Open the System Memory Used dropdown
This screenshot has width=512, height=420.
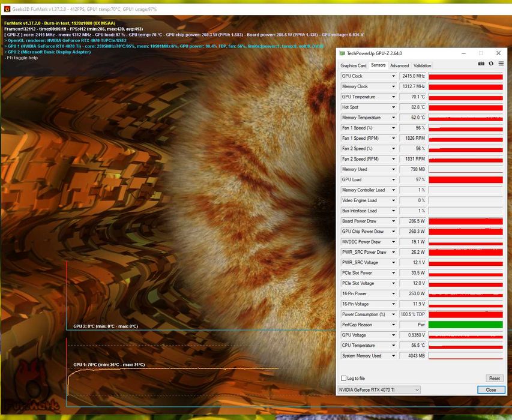(x=394, y=356)
